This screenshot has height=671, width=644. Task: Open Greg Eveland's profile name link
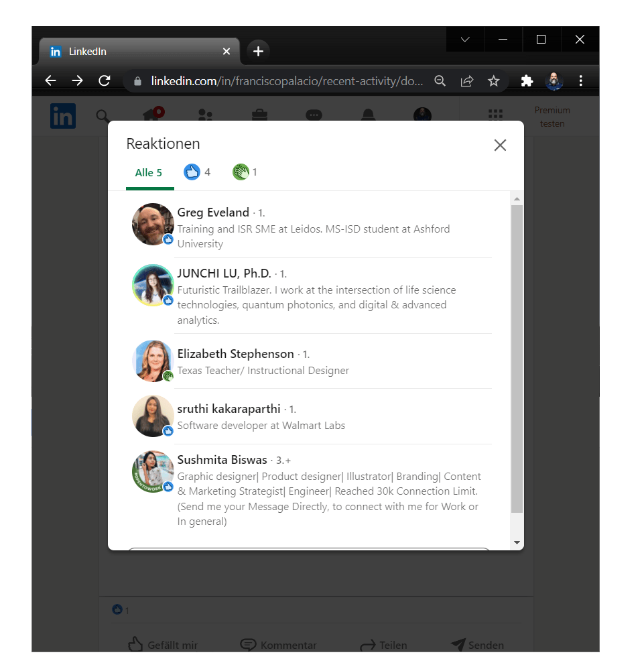(213, 212)
